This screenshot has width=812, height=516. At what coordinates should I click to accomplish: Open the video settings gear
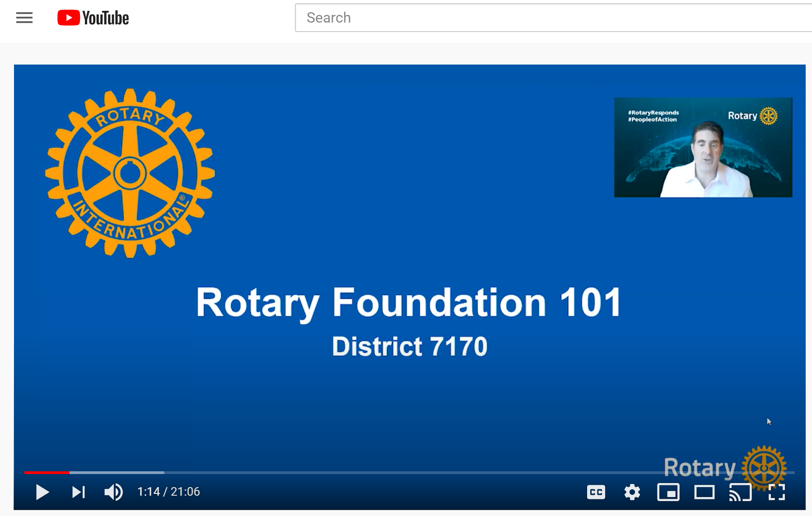coord(632,492)
